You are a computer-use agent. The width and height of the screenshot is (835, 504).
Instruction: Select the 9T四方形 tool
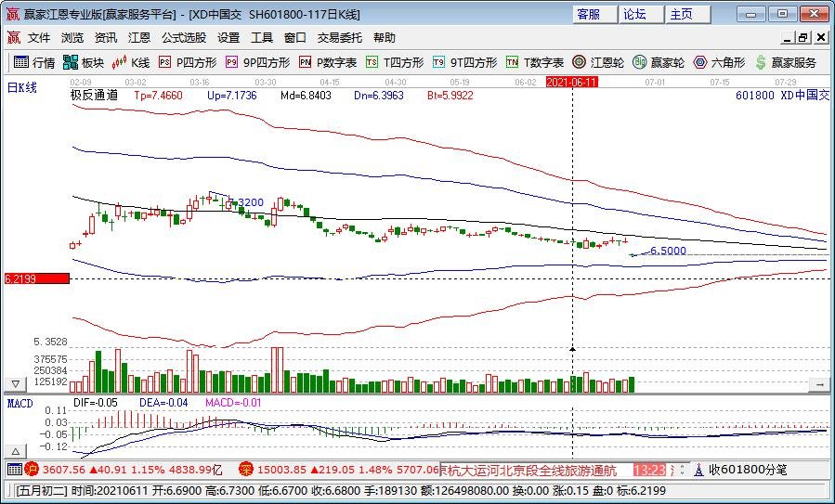coord(465,63)
